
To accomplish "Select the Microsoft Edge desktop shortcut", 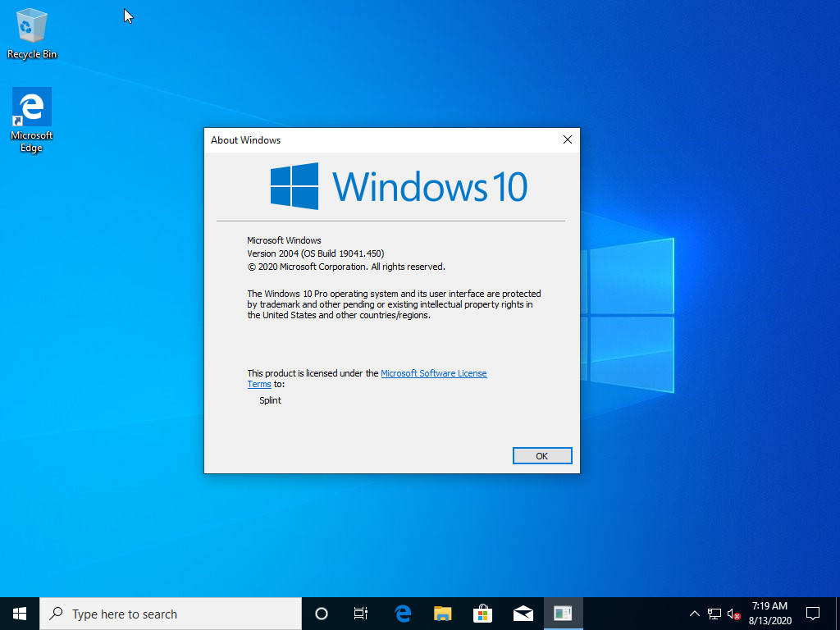I will (32, 121).
